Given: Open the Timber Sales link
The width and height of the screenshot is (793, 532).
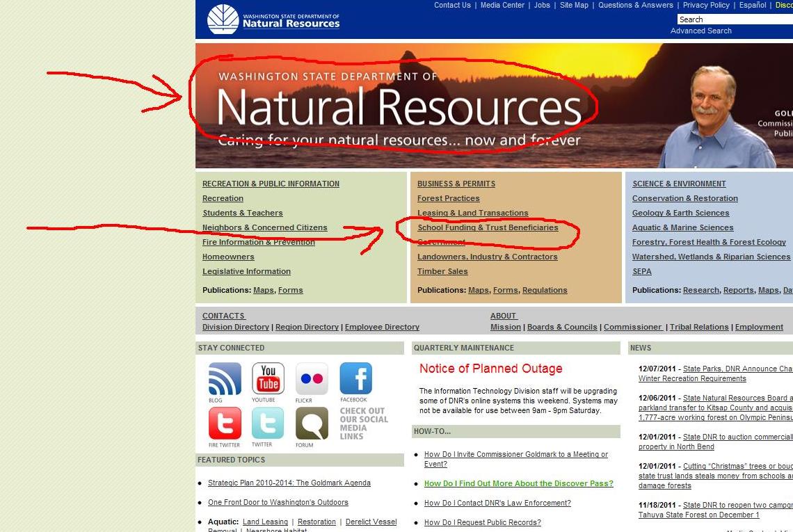Looking at the screenshot, I should pos(442,271).
